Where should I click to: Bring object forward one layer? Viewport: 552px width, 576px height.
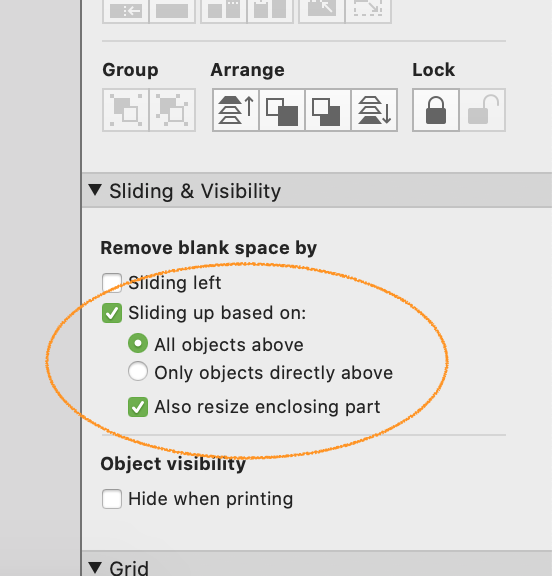(x=282, y=110)
